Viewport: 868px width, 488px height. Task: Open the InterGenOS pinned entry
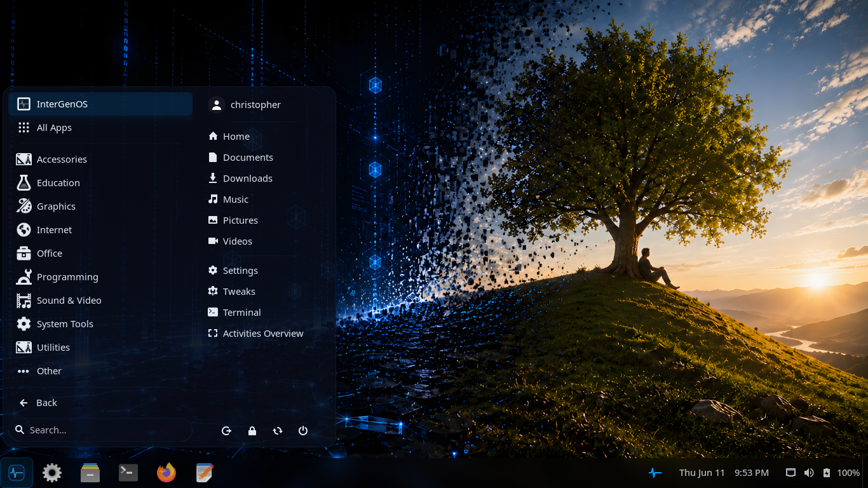pos(100,104)
